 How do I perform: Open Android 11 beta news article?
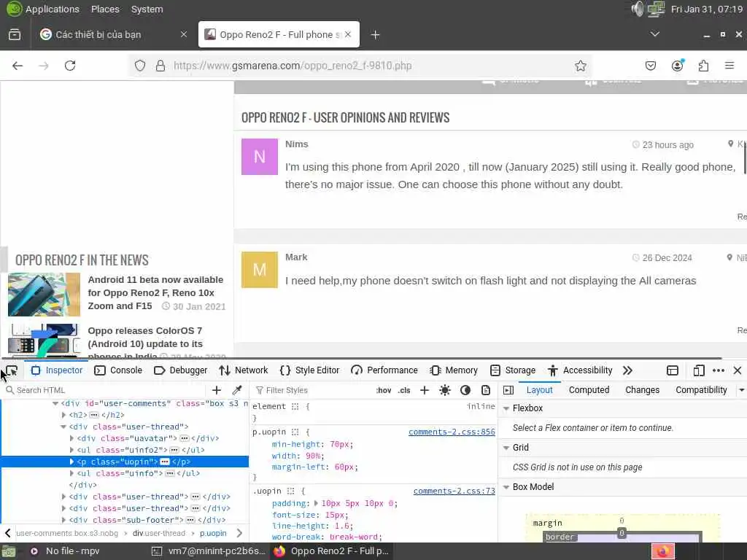click(x=155, y=293)
